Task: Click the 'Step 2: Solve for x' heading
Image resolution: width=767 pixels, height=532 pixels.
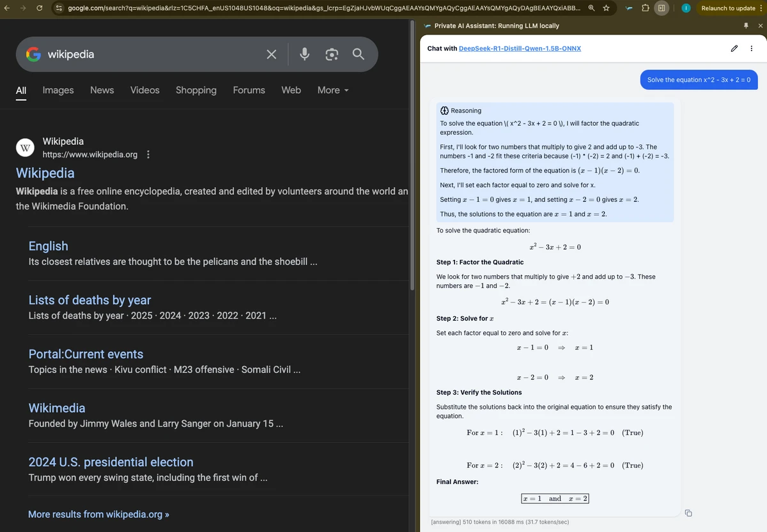Action: click(x=465, y=319)
